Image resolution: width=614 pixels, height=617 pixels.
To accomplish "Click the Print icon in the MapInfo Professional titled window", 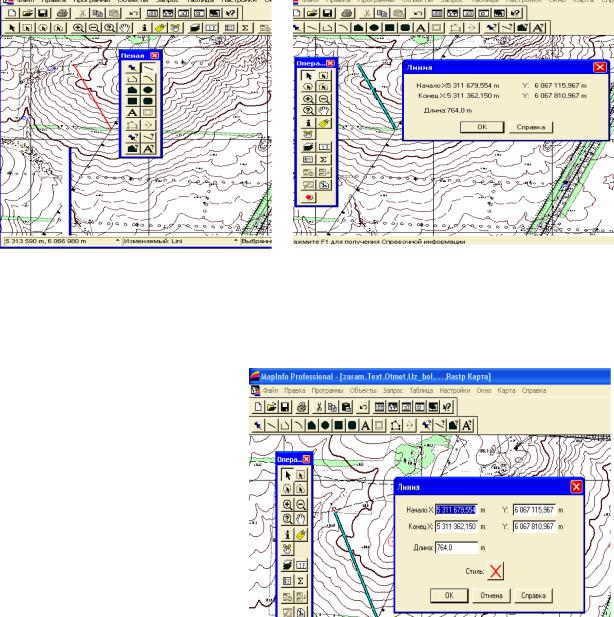I will [x=302, y=407].
